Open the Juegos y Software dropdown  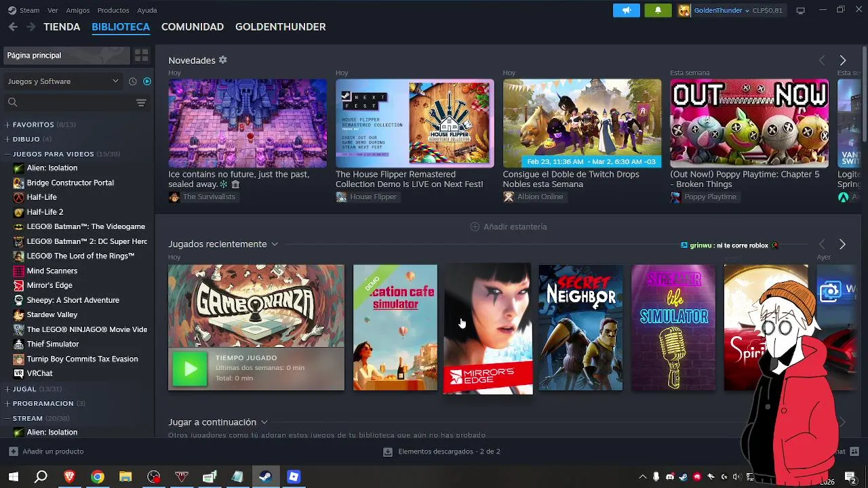(63, 81)
